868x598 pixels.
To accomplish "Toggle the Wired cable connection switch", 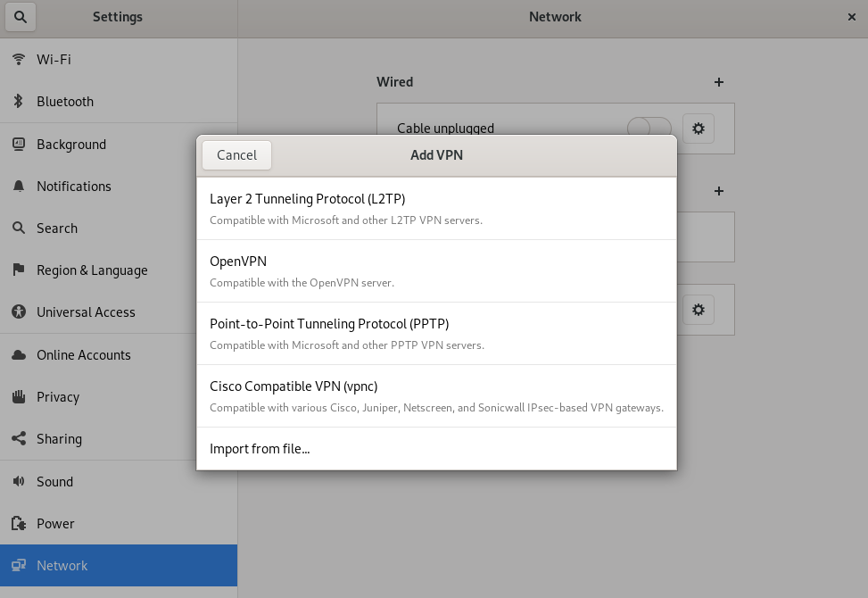I will tap(649, 128).
